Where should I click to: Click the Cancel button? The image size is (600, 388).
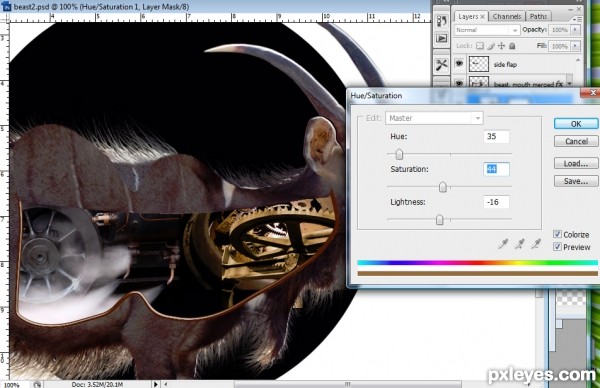pyautogui.click(x=576, y=141)
